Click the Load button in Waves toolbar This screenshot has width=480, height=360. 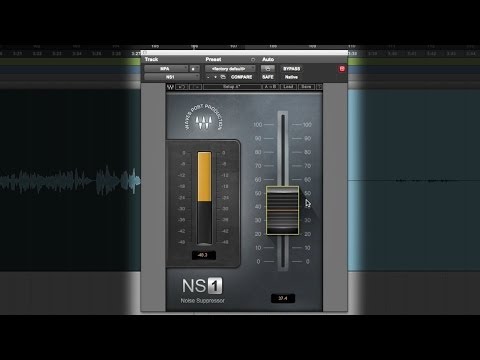coord(288,87)
